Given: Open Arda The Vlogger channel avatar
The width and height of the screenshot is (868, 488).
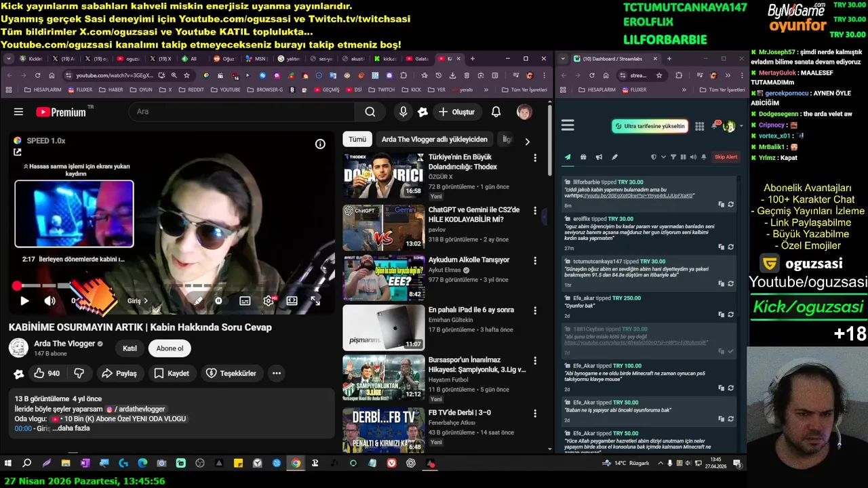Looking at the screenshot, I should 18,348.
